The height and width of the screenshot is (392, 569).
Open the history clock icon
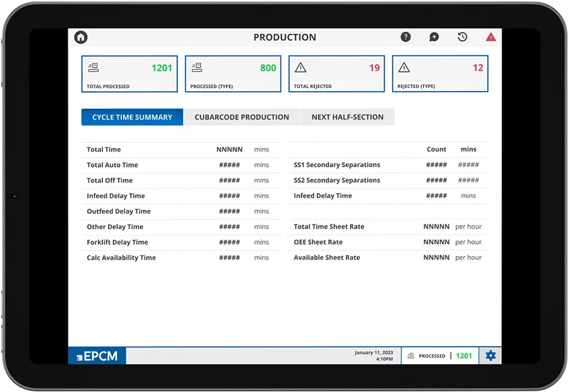tap(462, 36)
